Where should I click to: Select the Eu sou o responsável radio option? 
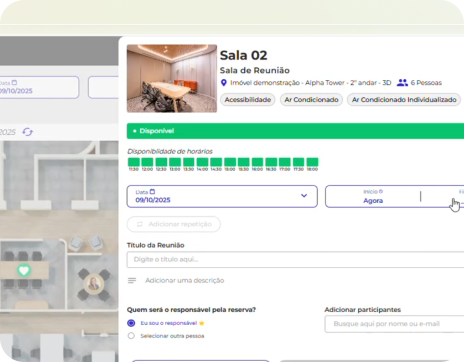tap(131, 323)
